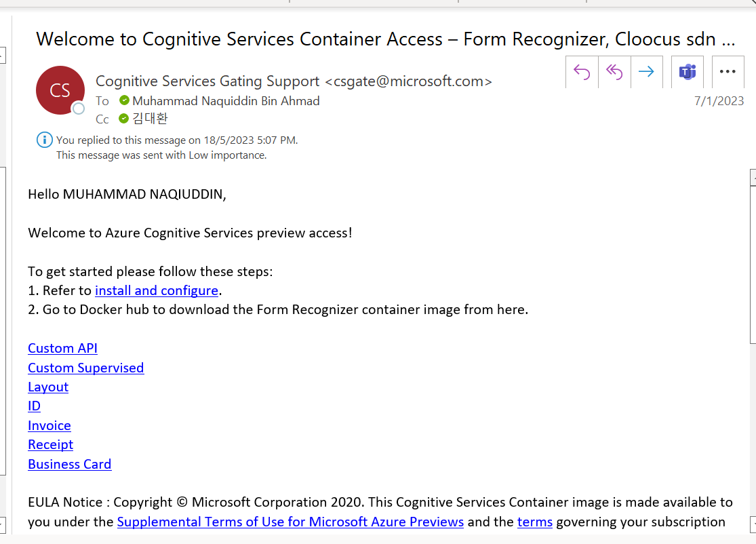The image size is (756, 544).
Task: Follow the Layout container link
Action: (x=48, y=387)
